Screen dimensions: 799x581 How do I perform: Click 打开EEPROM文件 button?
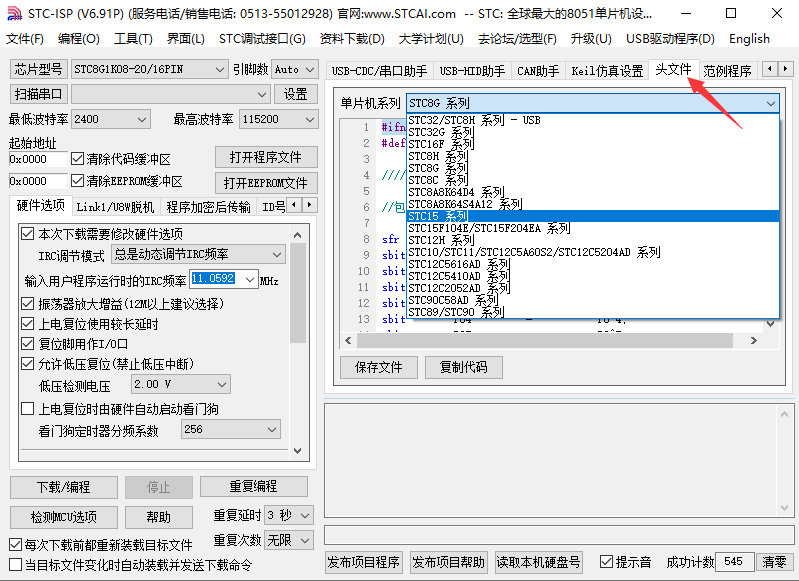coord(265,182)
